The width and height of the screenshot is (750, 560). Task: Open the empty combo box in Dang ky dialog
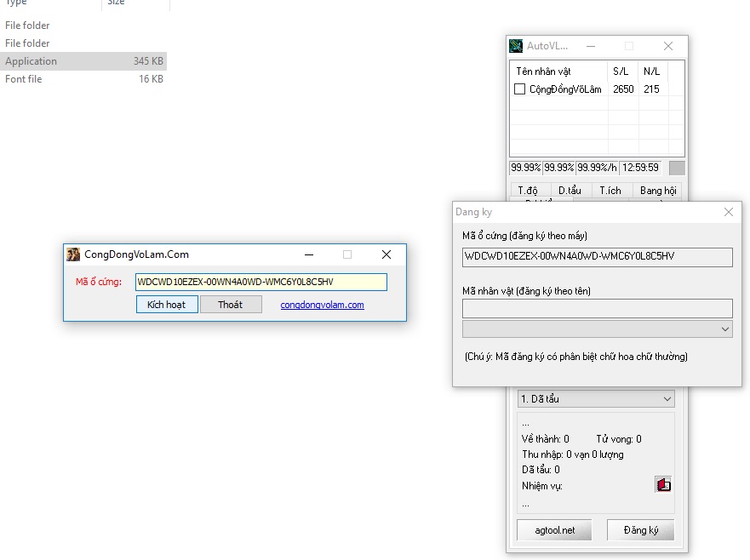point(597,329)
